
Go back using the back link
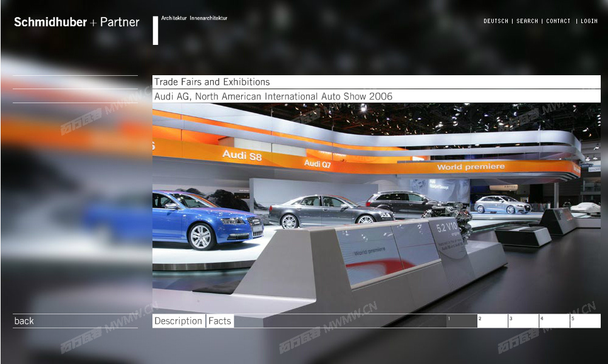pyautogui.click(x=24, y=321)
